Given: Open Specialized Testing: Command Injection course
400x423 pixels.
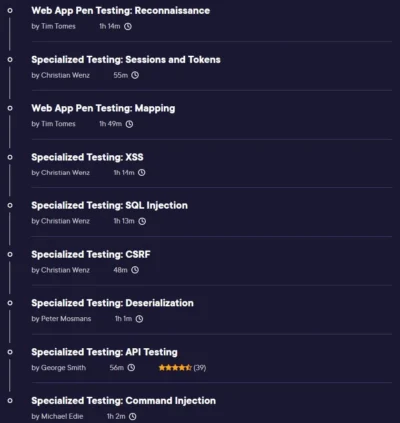Looking at the screenshot, I should [124, 401].
